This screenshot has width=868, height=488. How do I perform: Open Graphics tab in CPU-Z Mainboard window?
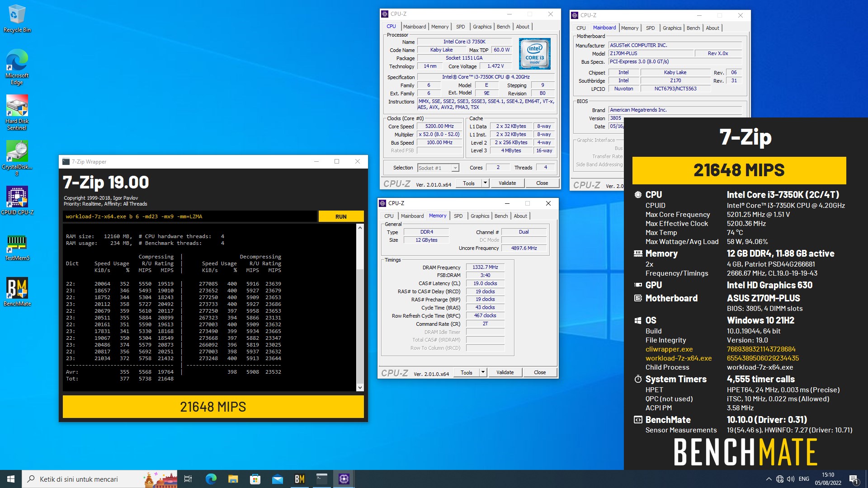[672, 28]
